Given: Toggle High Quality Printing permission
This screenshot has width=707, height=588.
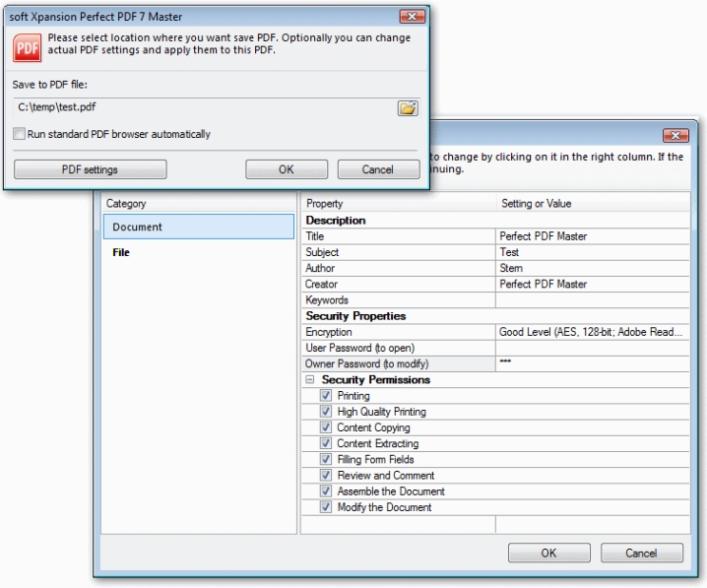Looking at the screenshot, I should tap(325, 412).
